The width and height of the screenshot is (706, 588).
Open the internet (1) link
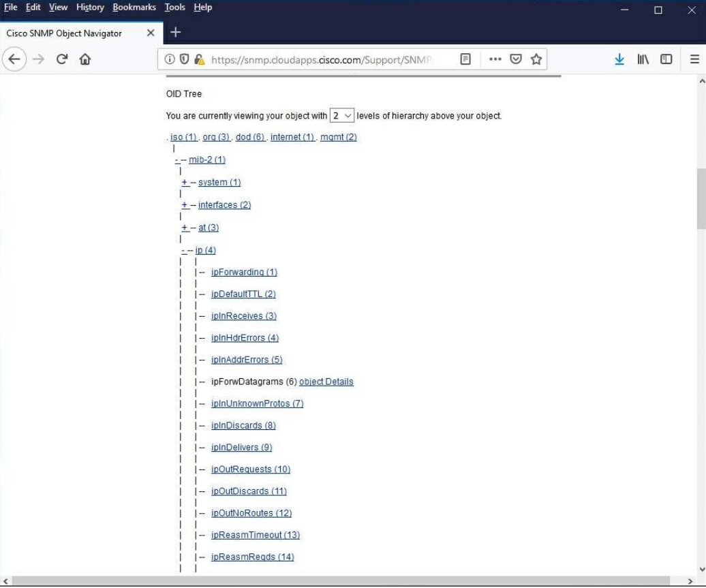pos(292,137)
